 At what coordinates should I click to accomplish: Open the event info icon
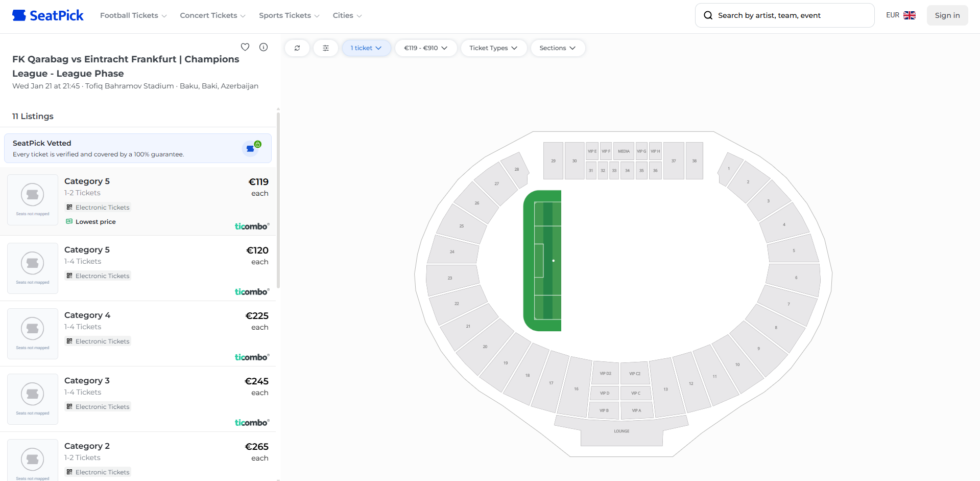pos(264,47)
